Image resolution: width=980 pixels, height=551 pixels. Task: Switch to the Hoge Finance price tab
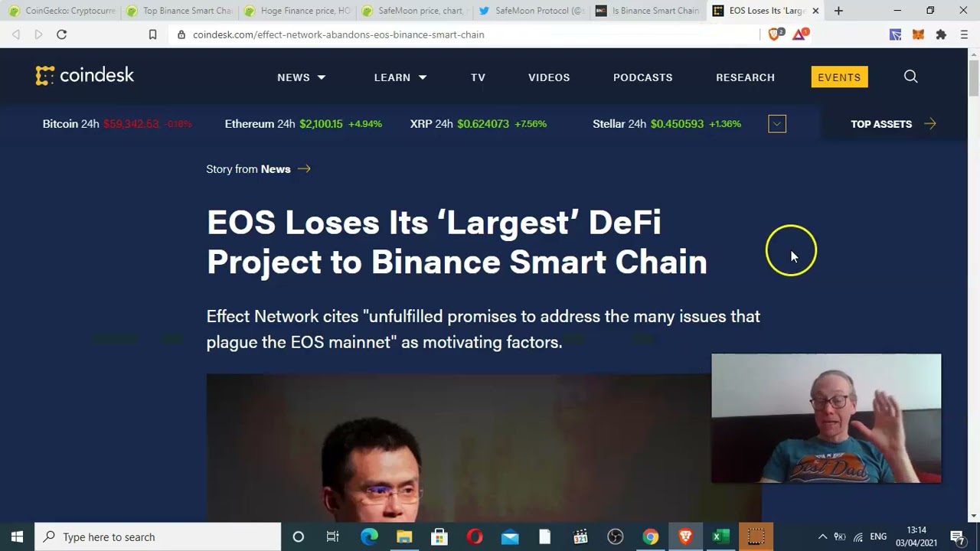pos(297,11)
